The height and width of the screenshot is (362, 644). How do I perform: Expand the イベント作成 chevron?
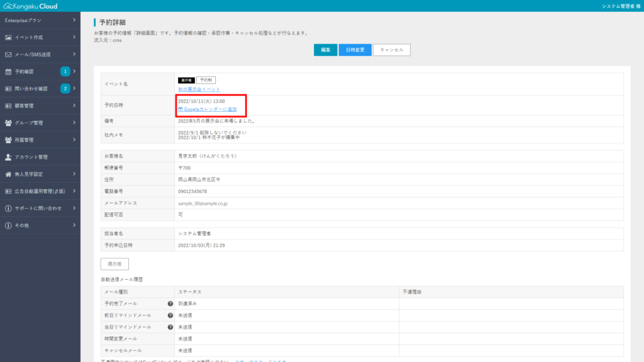pyautogui.click(x=74, y=37)
